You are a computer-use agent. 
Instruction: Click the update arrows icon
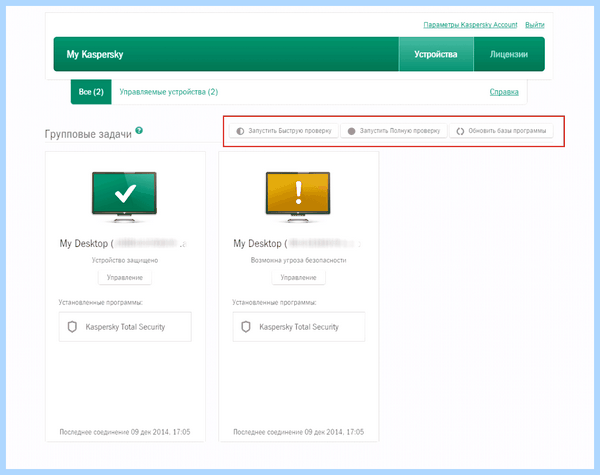460,131
